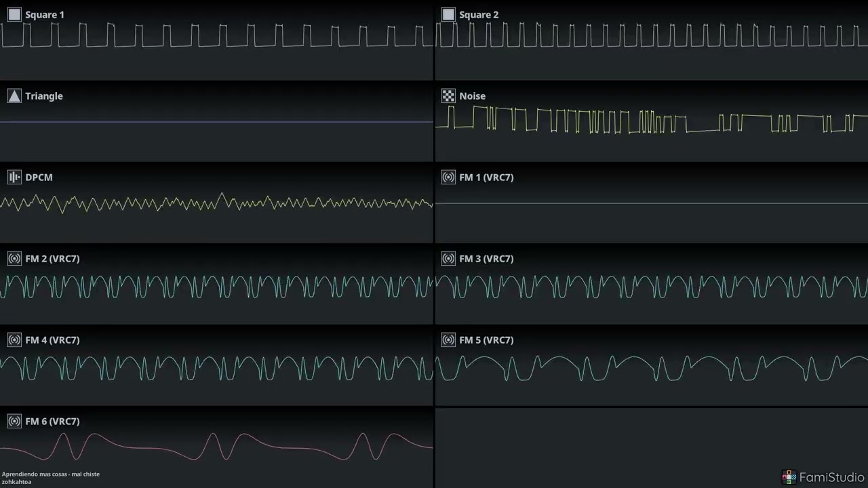Click the Noise channel checkered icon
Viewport: 868px width, 488px height.
tap(448, 96)
